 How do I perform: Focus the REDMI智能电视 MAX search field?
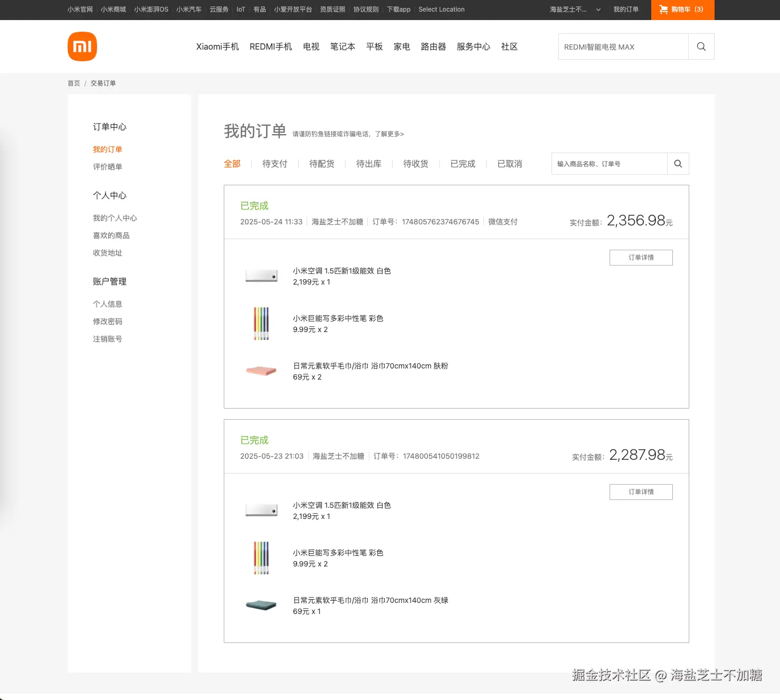[623, 46]
